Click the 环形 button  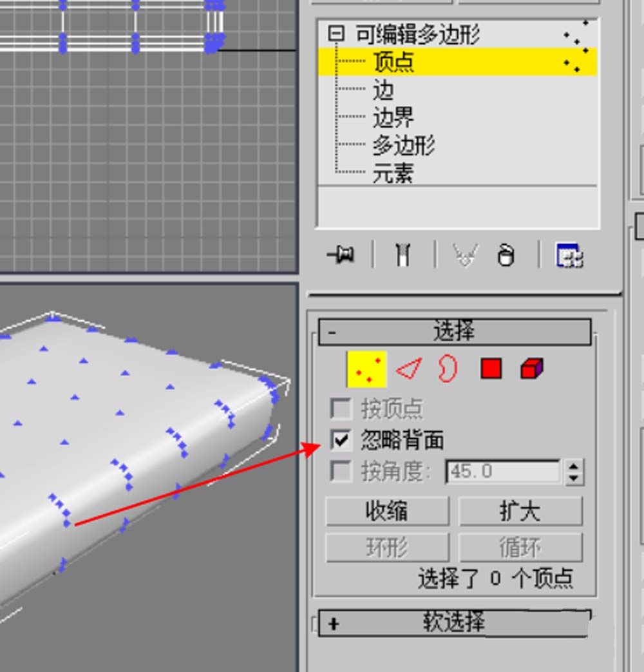[x=387, y=547]
